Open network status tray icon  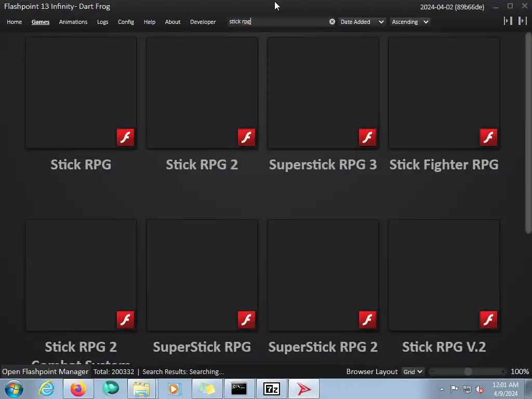click(467, 389)
